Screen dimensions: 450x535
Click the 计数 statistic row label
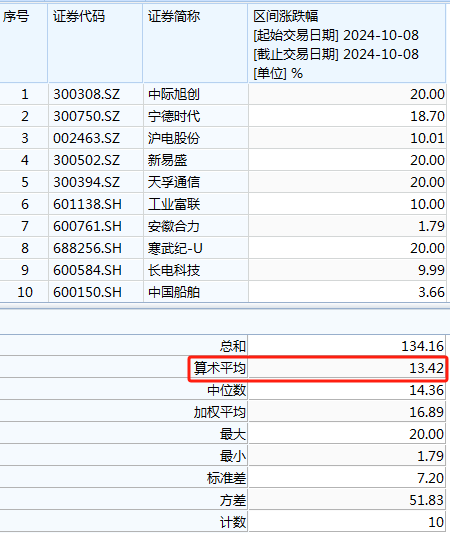click(x=233, y=522)
